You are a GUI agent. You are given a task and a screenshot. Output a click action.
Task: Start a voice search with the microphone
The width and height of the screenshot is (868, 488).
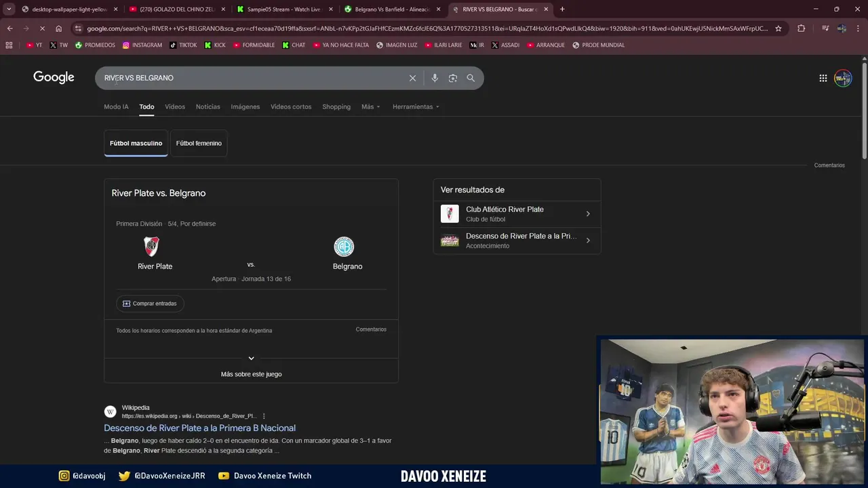(435, 78)
